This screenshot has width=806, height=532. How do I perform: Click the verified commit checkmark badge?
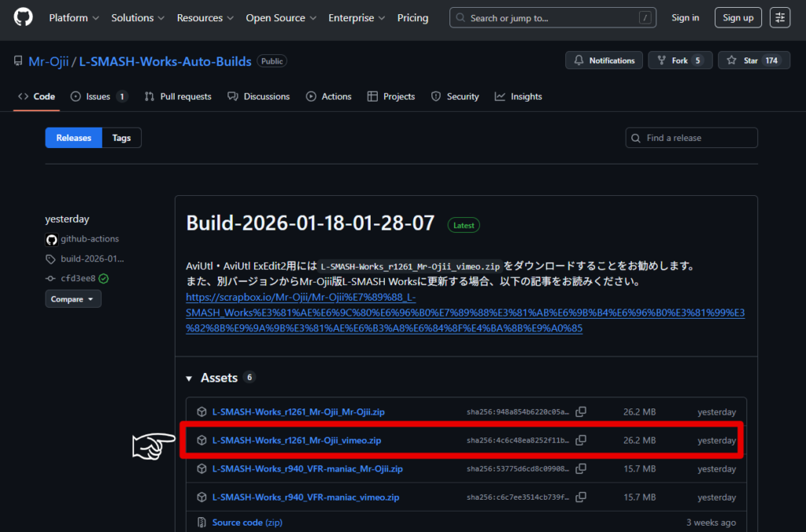point(104,279)
